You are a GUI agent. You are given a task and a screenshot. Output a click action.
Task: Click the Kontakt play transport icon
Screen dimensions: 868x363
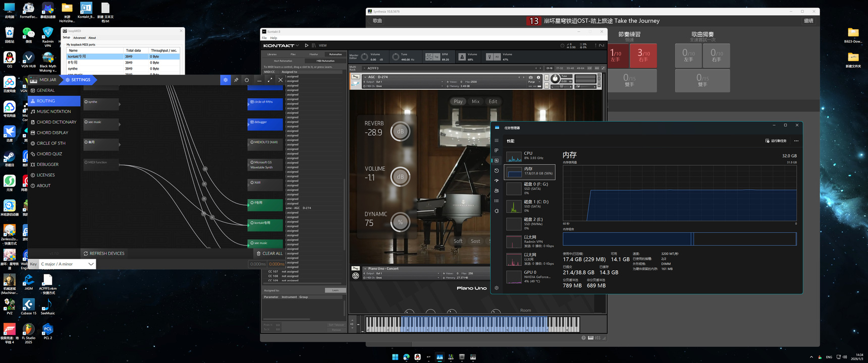306,45
